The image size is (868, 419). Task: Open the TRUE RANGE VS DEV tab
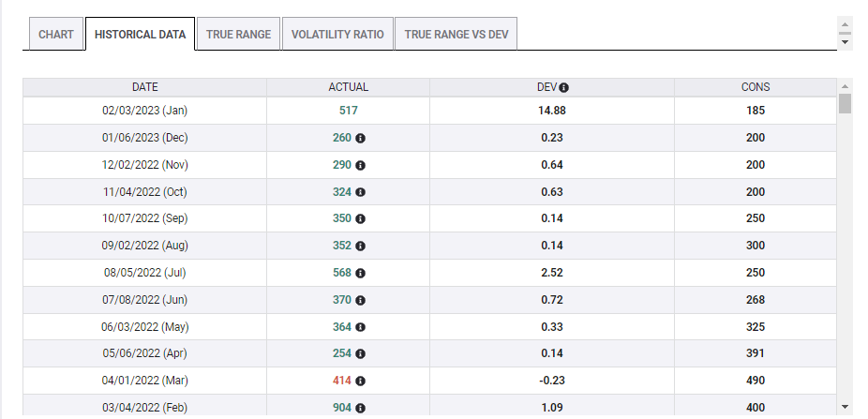456,35
